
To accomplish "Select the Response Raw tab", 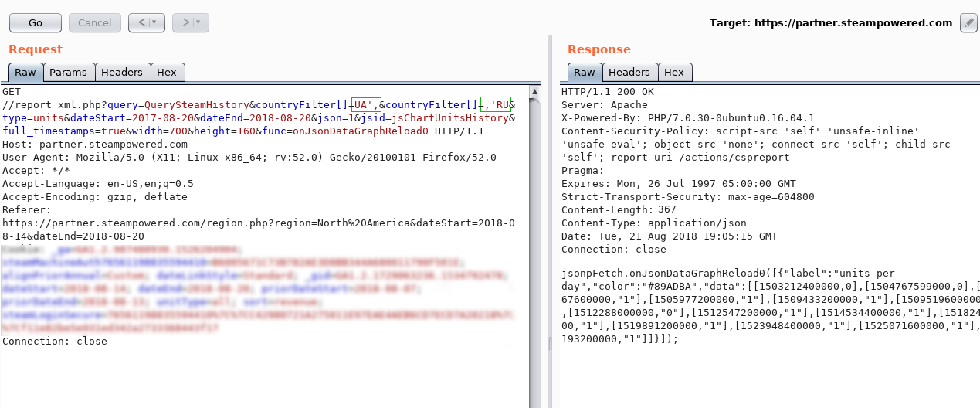I will [x=585, y=73].
